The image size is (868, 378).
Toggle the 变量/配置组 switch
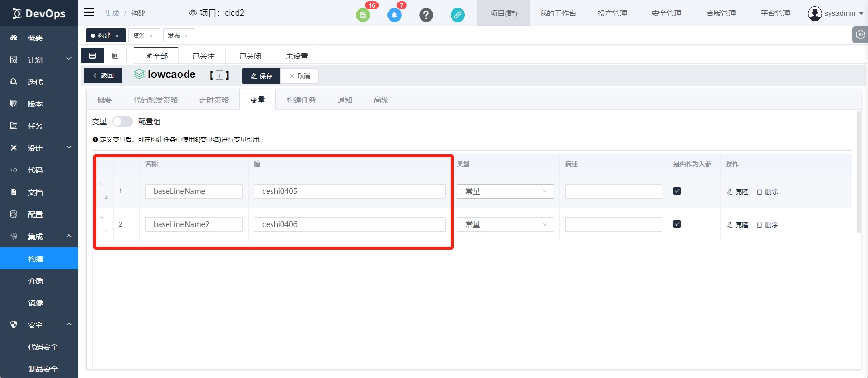122,121
